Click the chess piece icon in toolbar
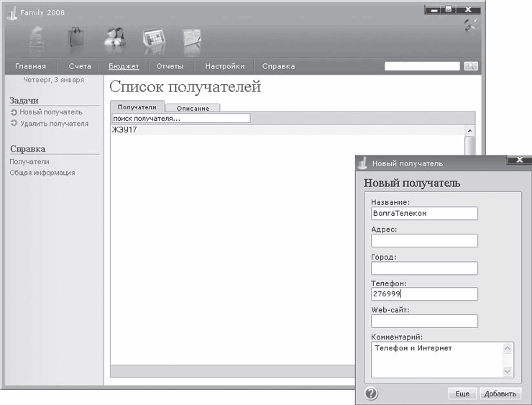The image size is (532, 405). point(39,38)
